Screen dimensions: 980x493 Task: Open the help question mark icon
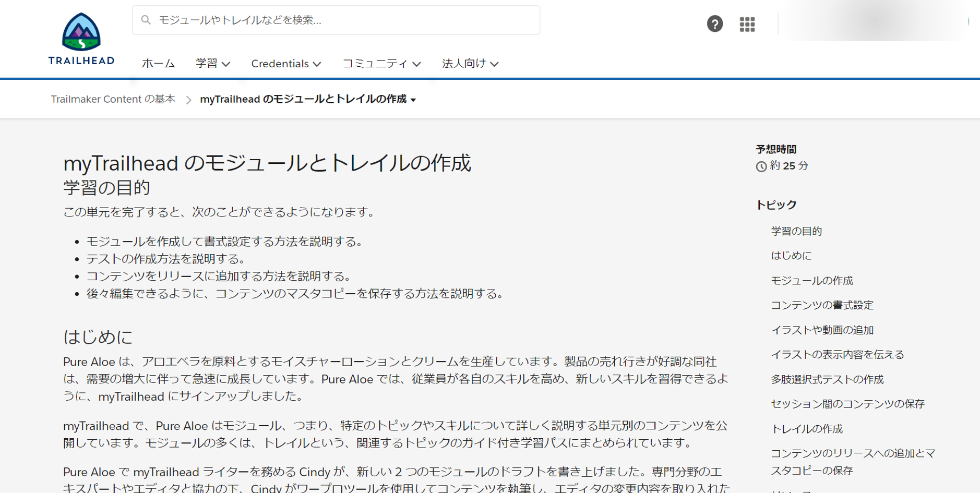[714, 24]
